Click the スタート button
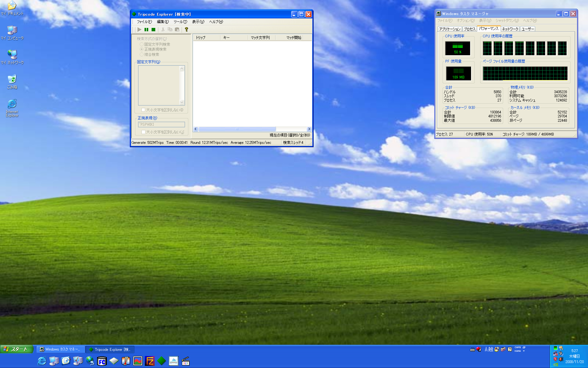 click(x=17, y=349)
